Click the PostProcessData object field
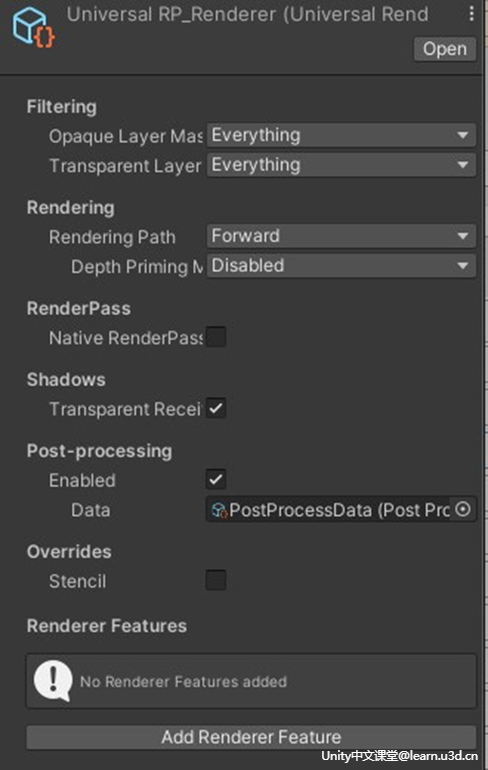This screenshot has height=770, width=488. [x=341, y=510]
